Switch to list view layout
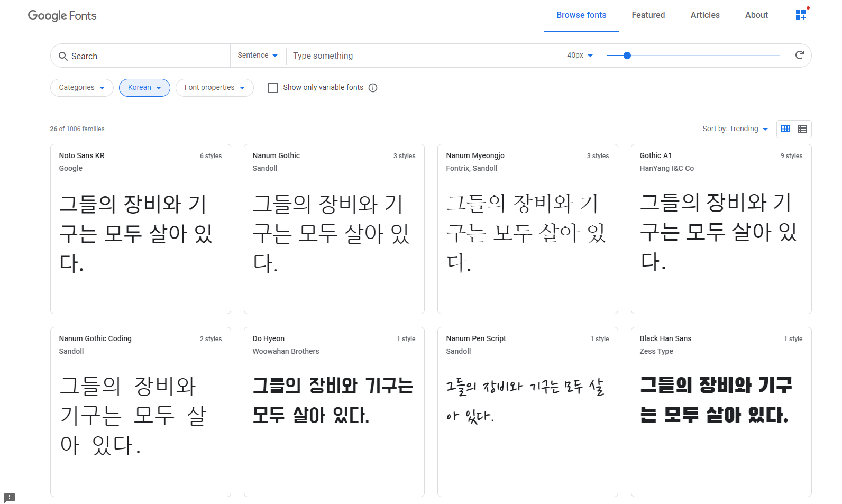Screen dimensions: 842x504 pyautogui.click(x=803, y=129)
